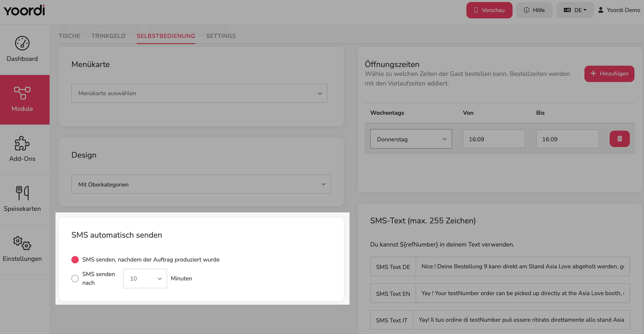Image resolution: width=644 pixels, height=334 pixels.
Task: Switch to the SETTINGS tab
Action: click(x=221, y=36)
